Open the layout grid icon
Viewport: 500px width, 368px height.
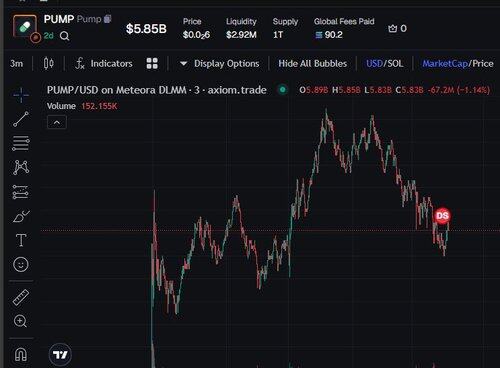tap(152, 63)
